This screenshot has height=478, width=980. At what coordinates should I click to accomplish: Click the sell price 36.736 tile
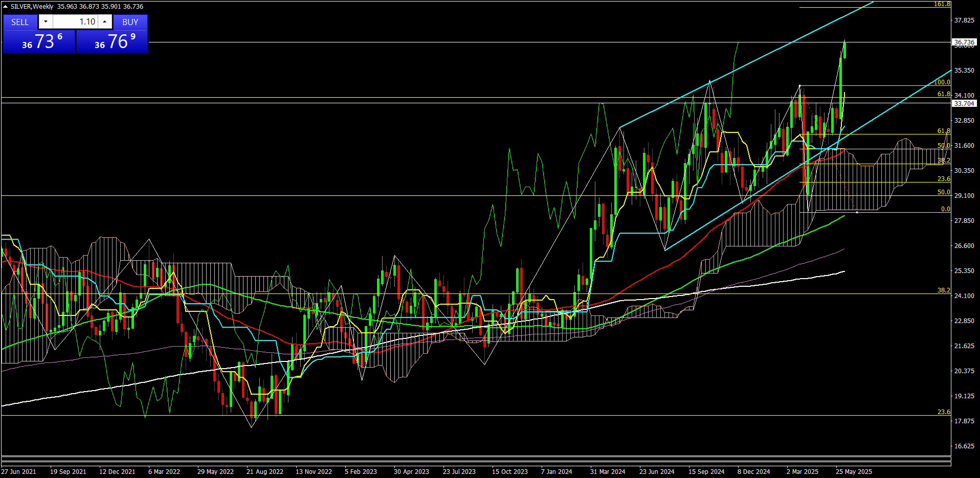39,41
